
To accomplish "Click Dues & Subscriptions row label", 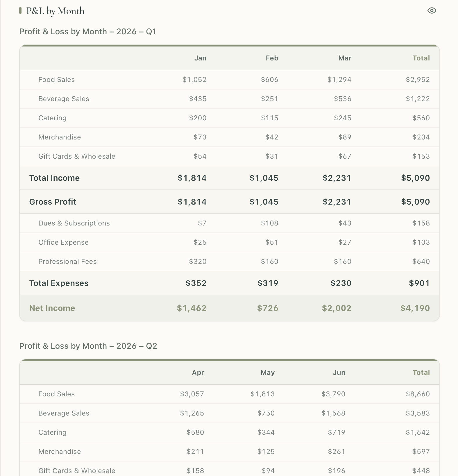I will tap(74, 223).
